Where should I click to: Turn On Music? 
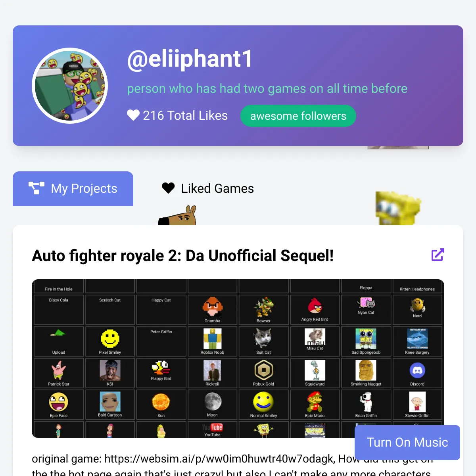[407, 442]
